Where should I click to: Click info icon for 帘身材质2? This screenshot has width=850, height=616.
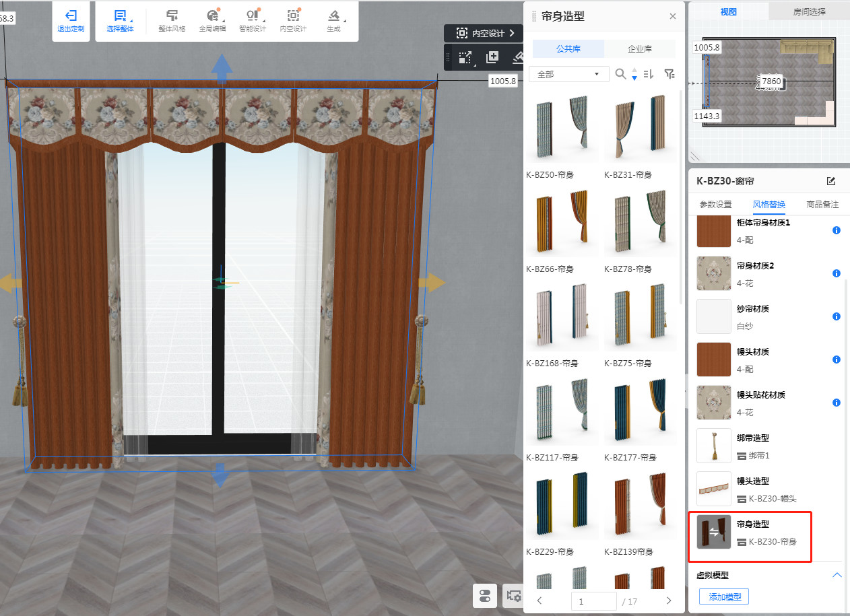click(837, 273)
